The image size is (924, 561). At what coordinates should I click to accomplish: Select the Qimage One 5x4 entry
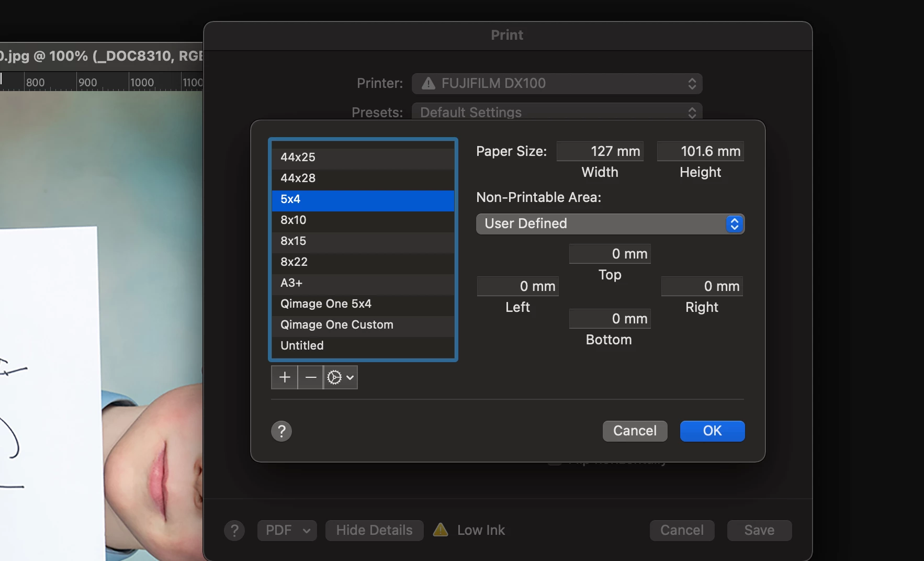click(x=363, y=304)
